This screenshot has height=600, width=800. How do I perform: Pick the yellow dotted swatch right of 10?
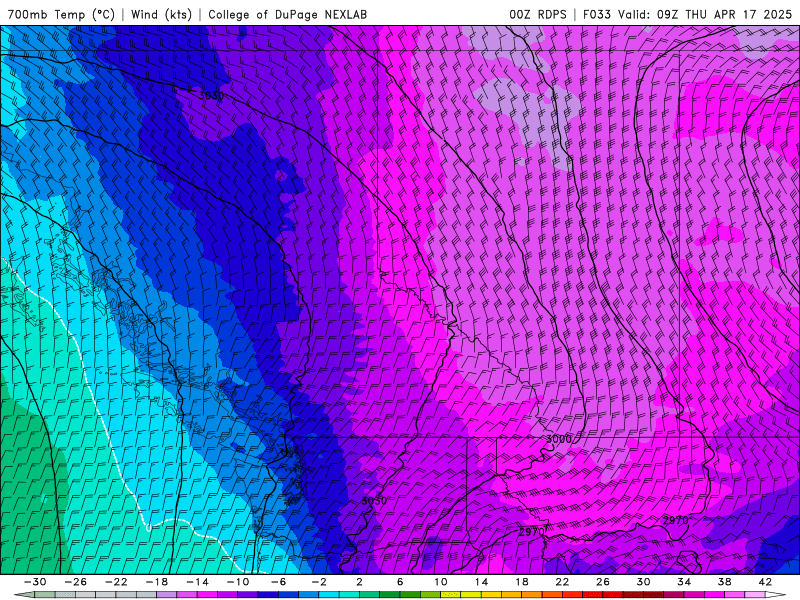point(451,595)
